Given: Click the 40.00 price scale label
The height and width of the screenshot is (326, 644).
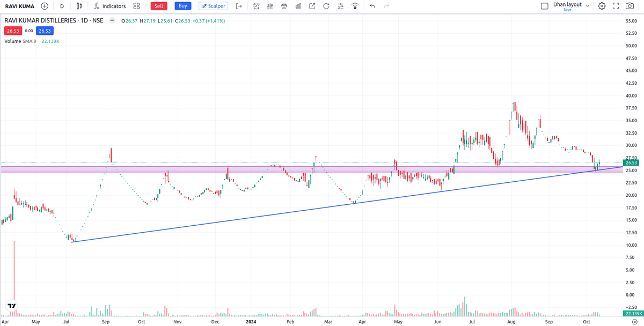Looking at the screenshot, I should 631,95.
